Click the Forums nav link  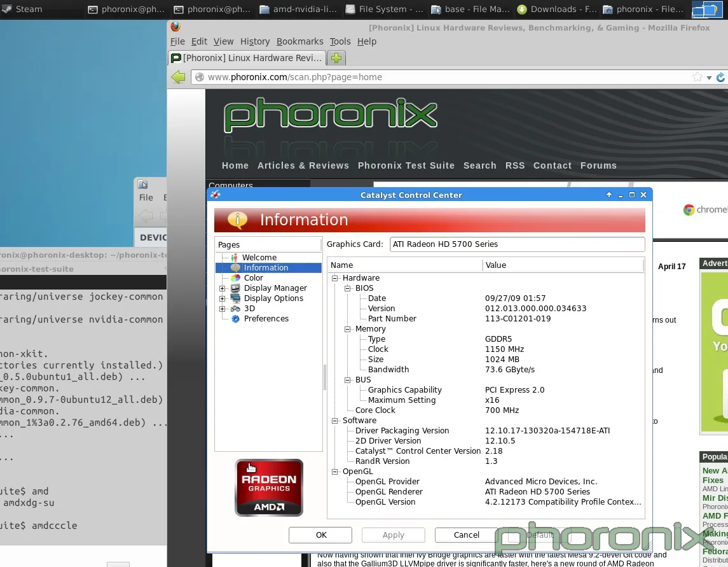(x=598, y=165)
